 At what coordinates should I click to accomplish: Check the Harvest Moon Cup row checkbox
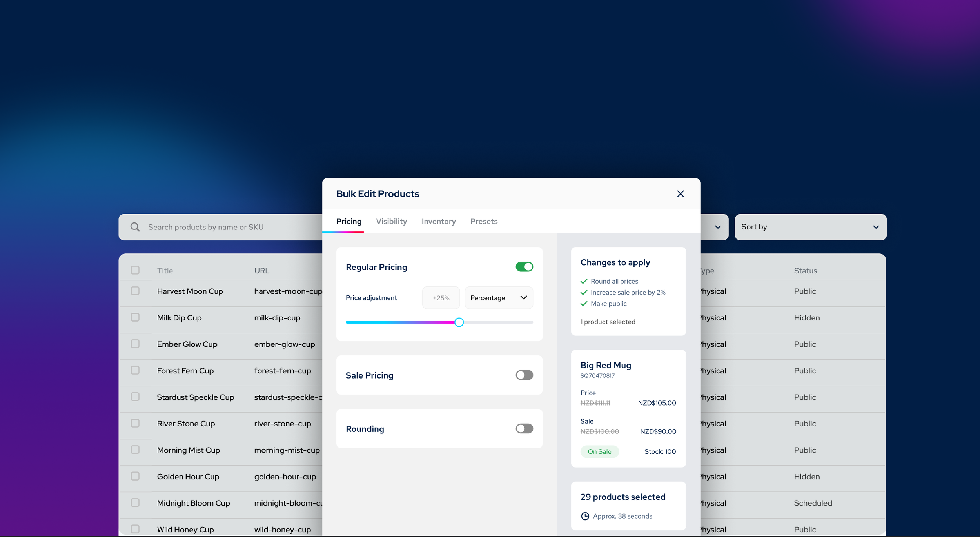tap(135, 291)
